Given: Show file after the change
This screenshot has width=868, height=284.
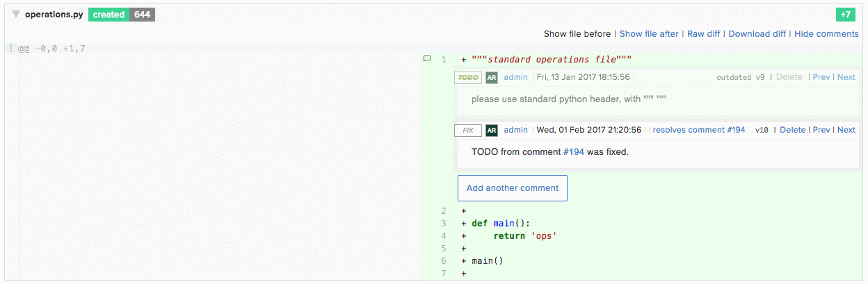Looking at the screenshot, I should click(649, 33).
